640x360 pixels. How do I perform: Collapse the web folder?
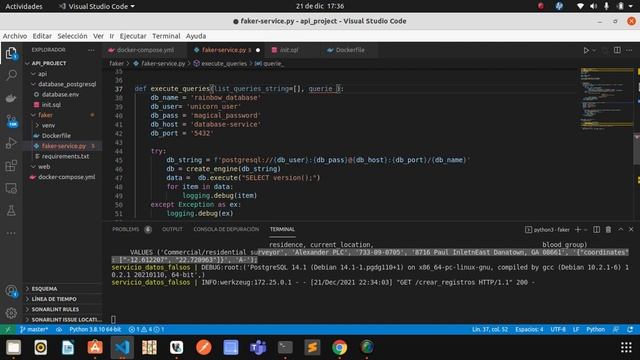click(x=44, y=167)
